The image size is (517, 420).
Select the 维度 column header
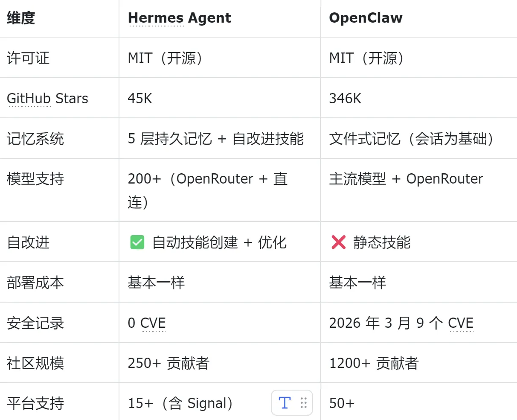click(21, 18)
